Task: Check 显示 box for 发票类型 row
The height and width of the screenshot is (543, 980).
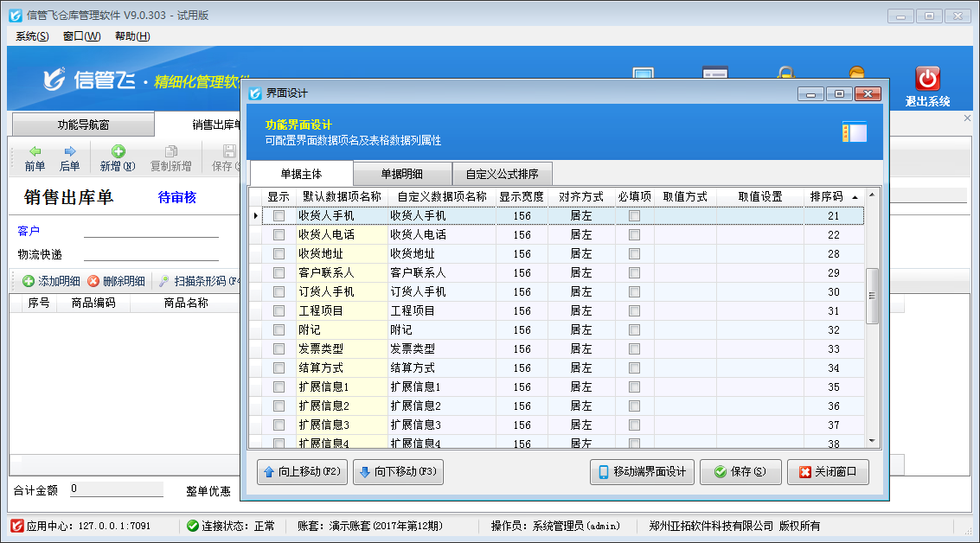Action: pyautogui.click(x=279, y=349)
